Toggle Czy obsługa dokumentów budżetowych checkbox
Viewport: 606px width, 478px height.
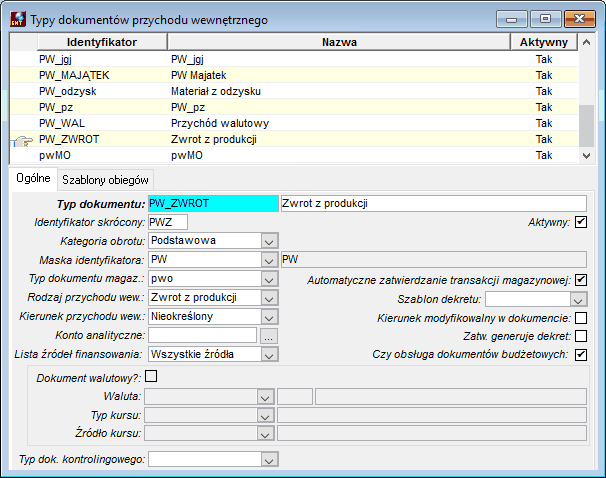click(x=580, y=354)
